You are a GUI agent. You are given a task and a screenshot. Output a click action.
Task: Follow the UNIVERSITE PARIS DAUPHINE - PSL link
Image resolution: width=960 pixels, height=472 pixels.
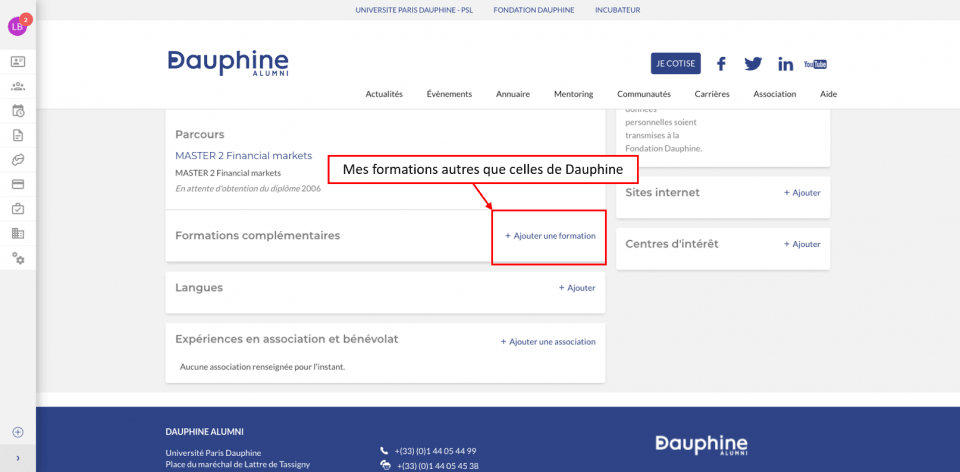point(414,10)
